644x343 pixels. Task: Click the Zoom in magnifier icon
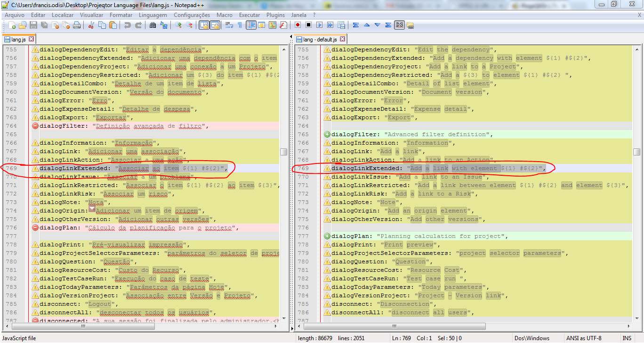pos(178,25)
